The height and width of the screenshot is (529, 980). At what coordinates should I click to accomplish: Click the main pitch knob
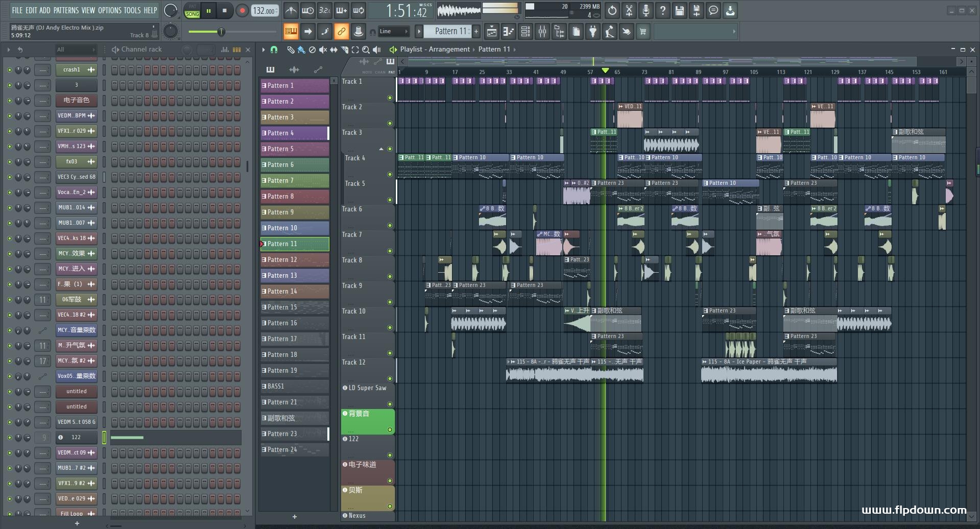(171, 32)
